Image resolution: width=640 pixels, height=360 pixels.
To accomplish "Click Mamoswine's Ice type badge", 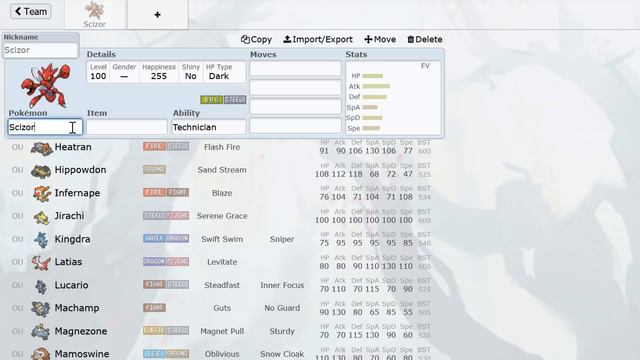I will 154,353.
